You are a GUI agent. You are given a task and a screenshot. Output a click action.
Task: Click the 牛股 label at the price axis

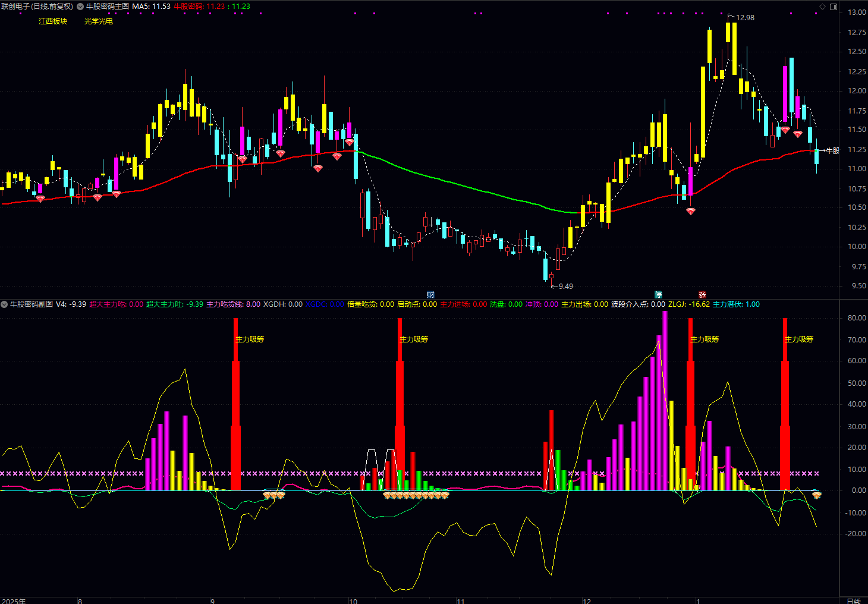pos(832,151)
